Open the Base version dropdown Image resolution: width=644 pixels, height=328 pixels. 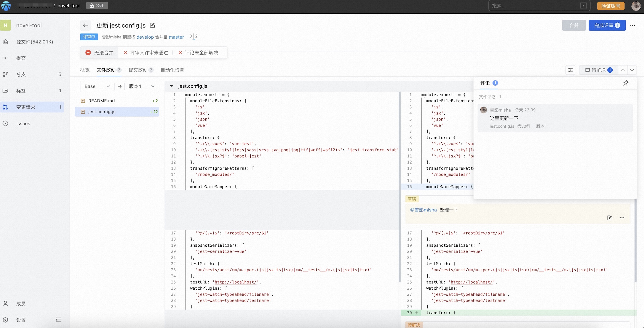click(97, 86)
